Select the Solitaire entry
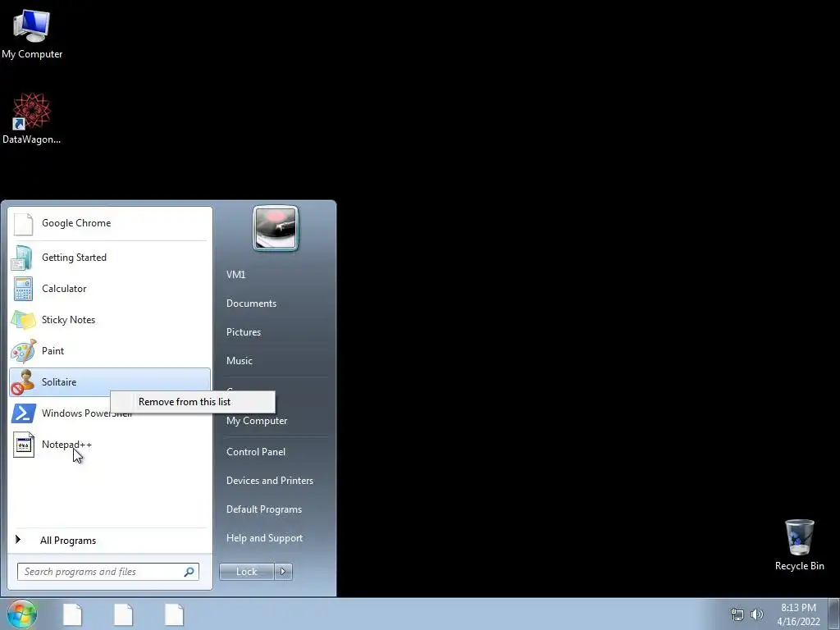This screenshot has height=630, width=840. (x=110, y=382)
